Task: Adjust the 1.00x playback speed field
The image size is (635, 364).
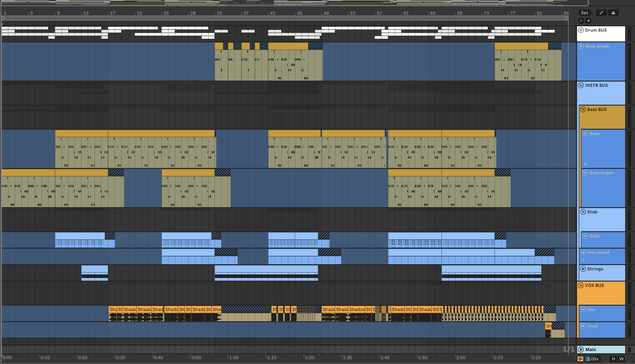Action: (592, 359)
